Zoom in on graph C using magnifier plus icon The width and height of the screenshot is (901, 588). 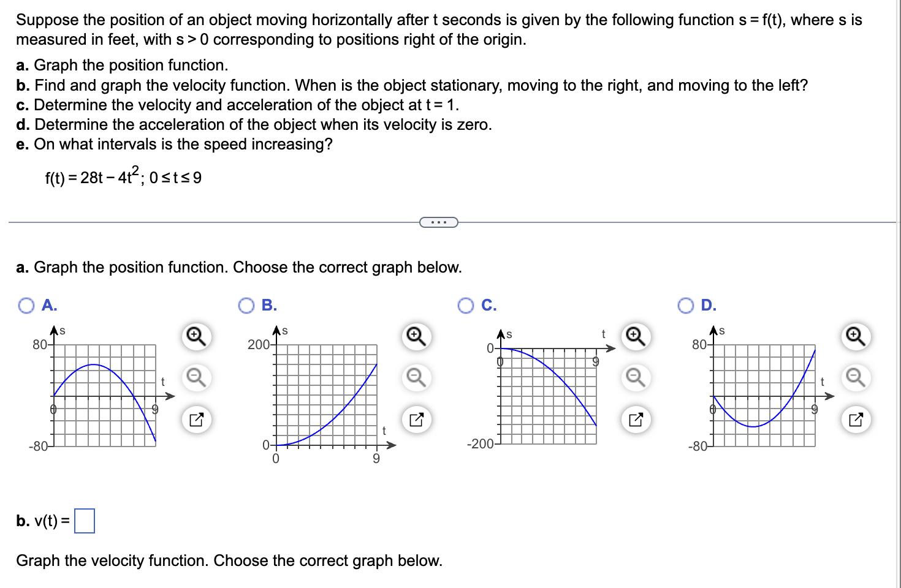point(634,336)
